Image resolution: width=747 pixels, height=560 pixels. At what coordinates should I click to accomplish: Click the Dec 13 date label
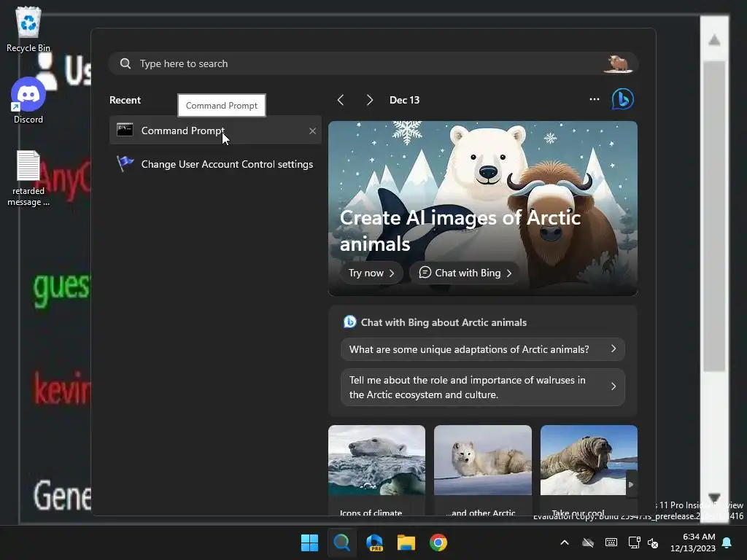tap(404, 100)
